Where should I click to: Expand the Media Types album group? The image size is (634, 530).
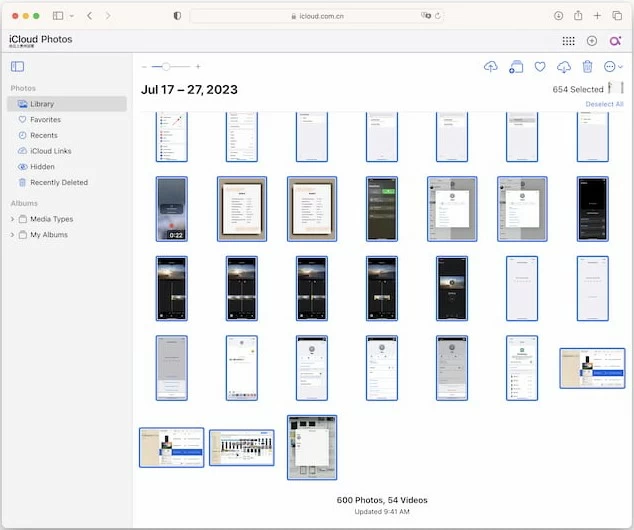click(x=12, y=219)
